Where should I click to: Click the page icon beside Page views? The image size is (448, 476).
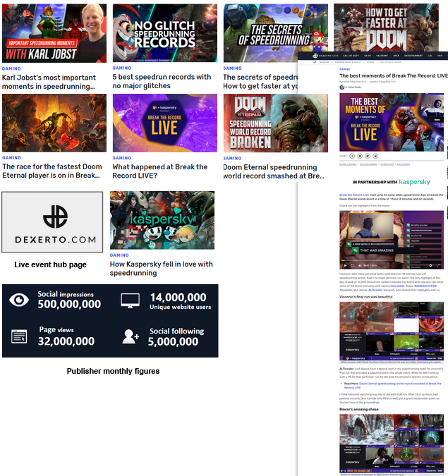[x=19, y=336]
